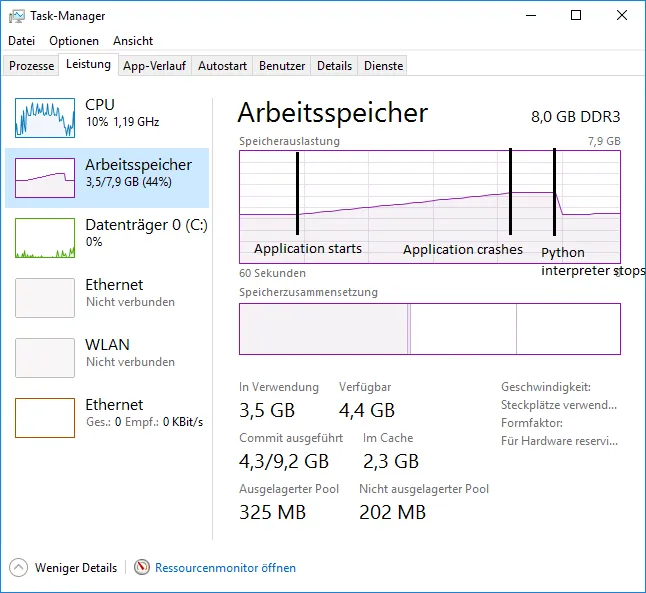Open the Optionen menu
The image size is (646, 593).
(74, 41)
